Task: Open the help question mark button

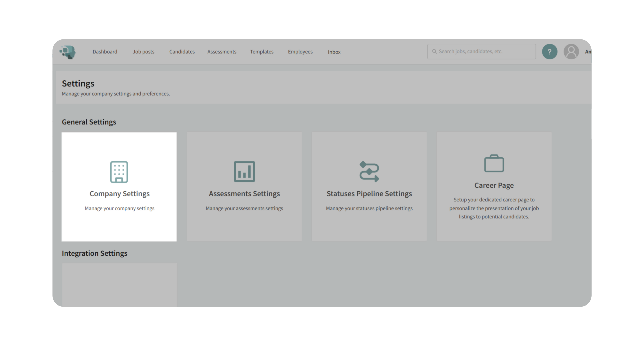Action: tap(549, 52)
